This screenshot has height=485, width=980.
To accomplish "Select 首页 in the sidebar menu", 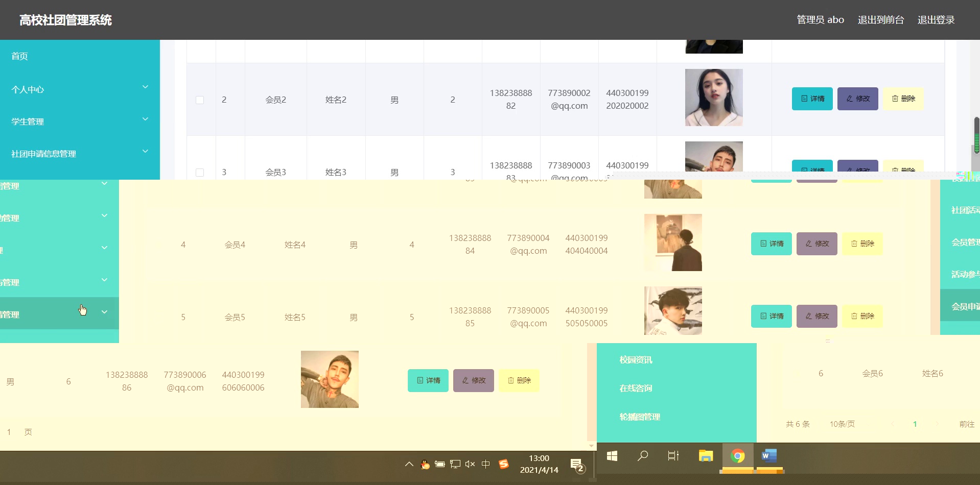I will tap(19, 56).
